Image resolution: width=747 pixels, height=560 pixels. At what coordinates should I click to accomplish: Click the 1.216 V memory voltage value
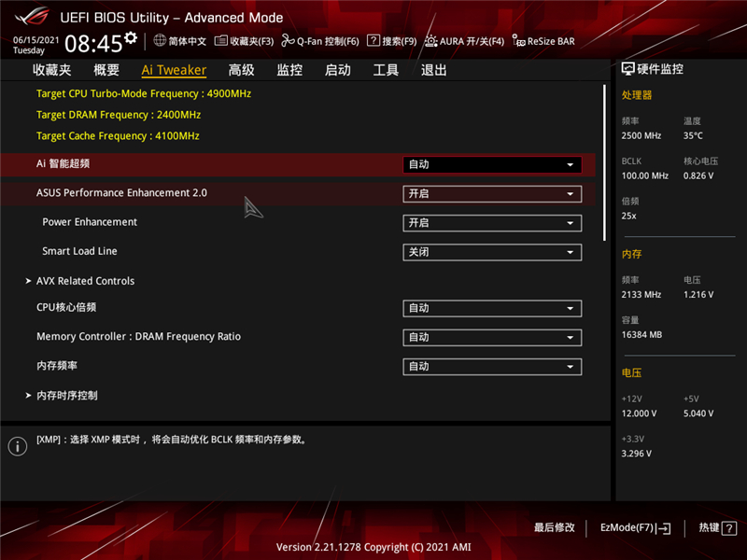click(x=698, y=295)
